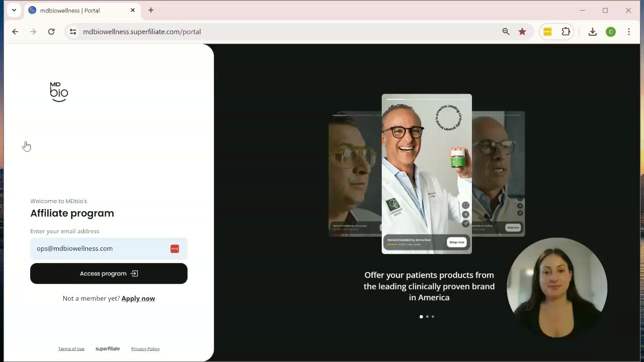Viewport: 644px width, 362px height.
Task: Click the Shop now button on center card
Action: tap(456, 242)
